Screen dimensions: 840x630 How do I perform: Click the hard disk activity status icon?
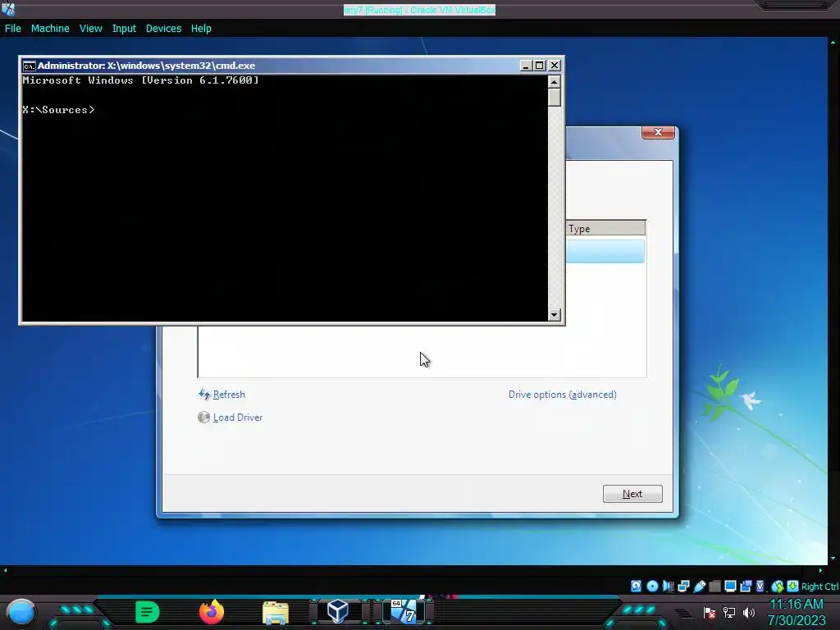click(x=636, y=586)
